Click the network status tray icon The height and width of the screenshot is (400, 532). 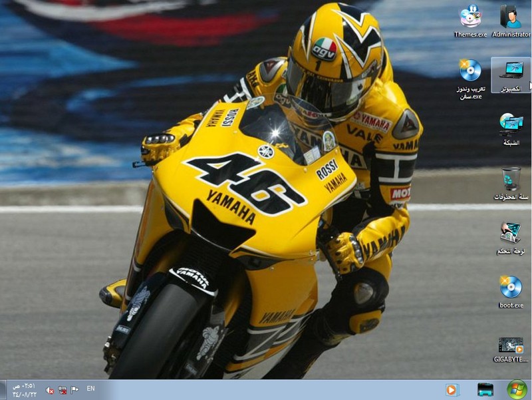[62, 390]
